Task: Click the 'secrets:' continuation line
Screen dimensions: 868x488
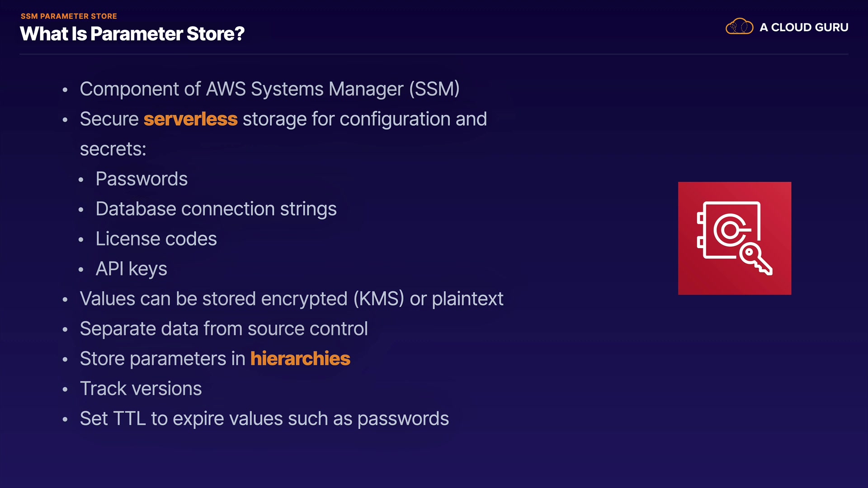Action: [113, 149]
